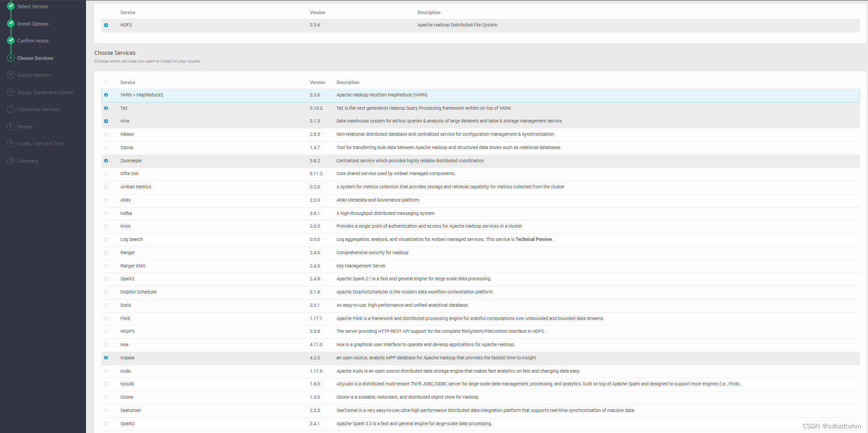Uncheck the Hive service checkbox
This screenshot has height=433, width=868.
coord(106,121)
